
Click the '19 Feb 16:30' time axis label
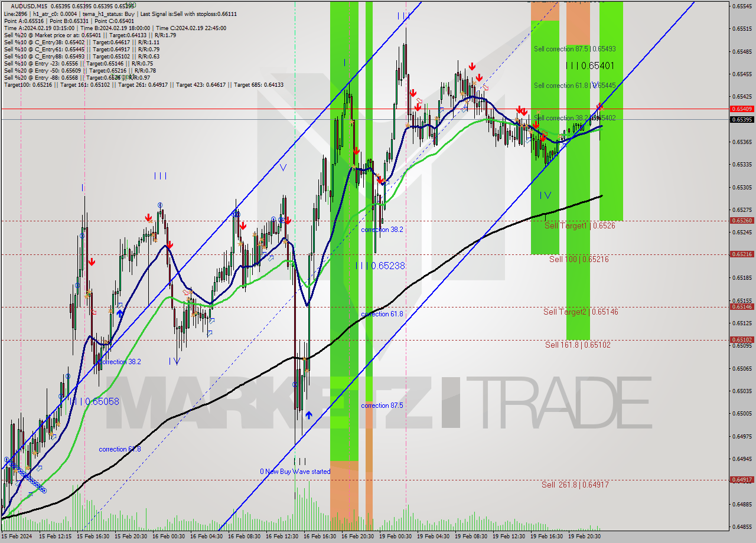pos(546,537)
